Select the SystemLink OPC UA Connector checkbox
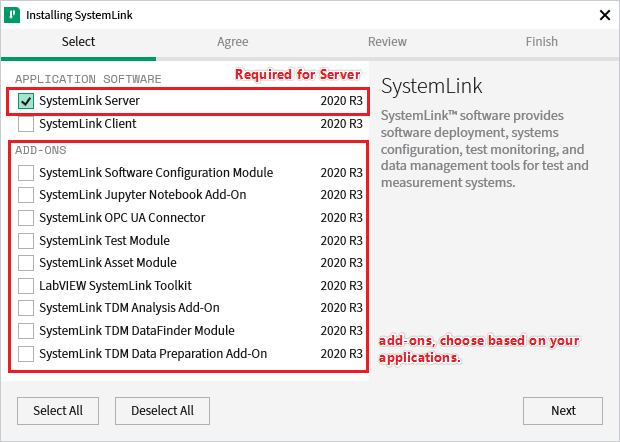The width and height of the screenshot is (620, 442). (x=26, y=218)
